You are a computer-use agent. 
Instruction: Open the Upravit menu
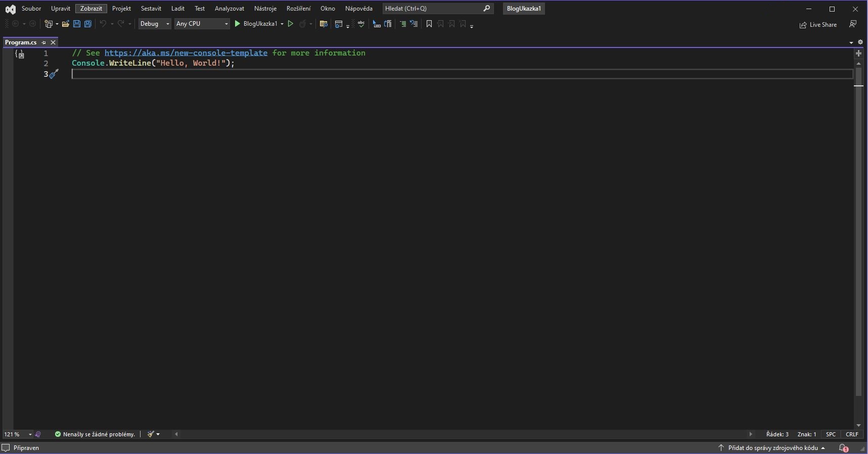[61, 9]
